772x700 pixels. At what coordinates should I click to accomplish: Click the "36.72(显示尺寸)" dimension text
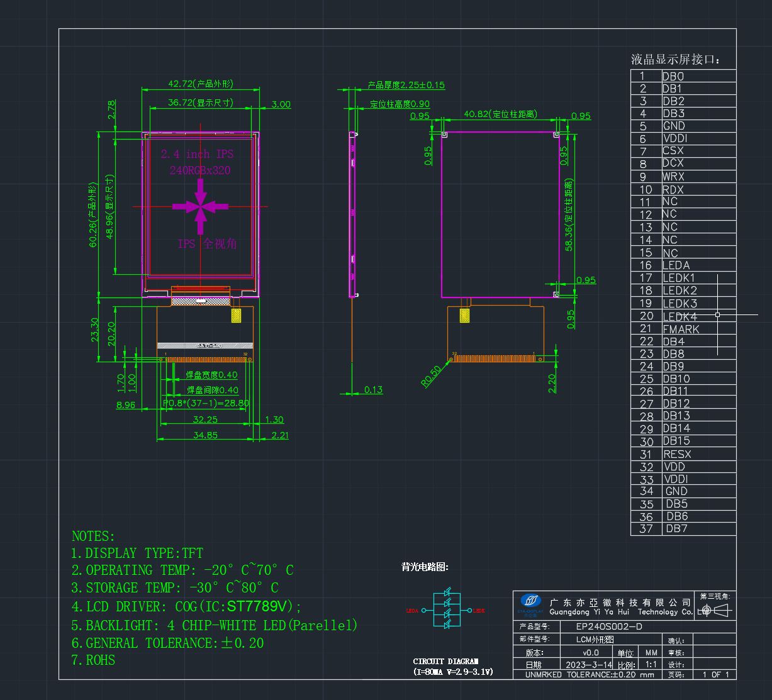point(200,103)
